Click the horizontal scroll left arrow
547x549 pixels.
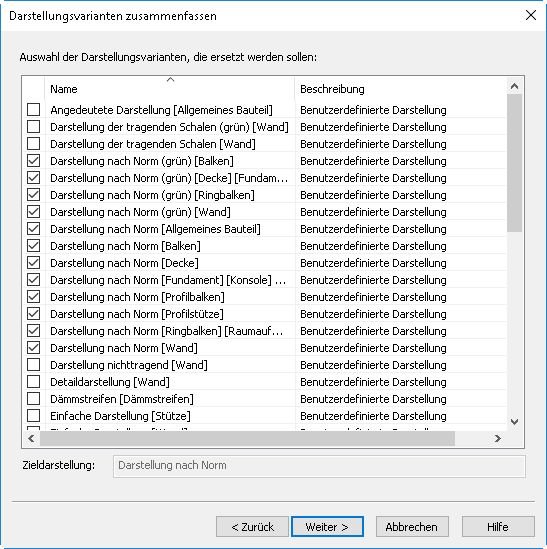[31, 438]
